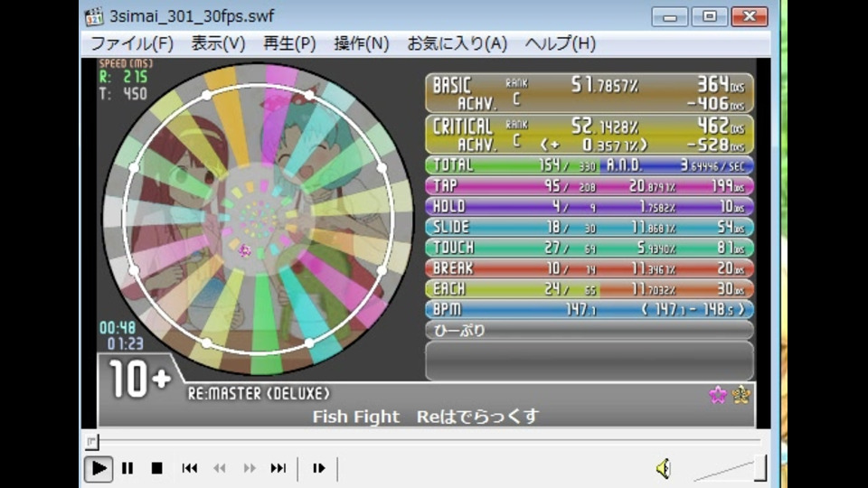This screenshot has height=488, width=868.
Task: Click the EACH statistics row
Action: [590, 289]
